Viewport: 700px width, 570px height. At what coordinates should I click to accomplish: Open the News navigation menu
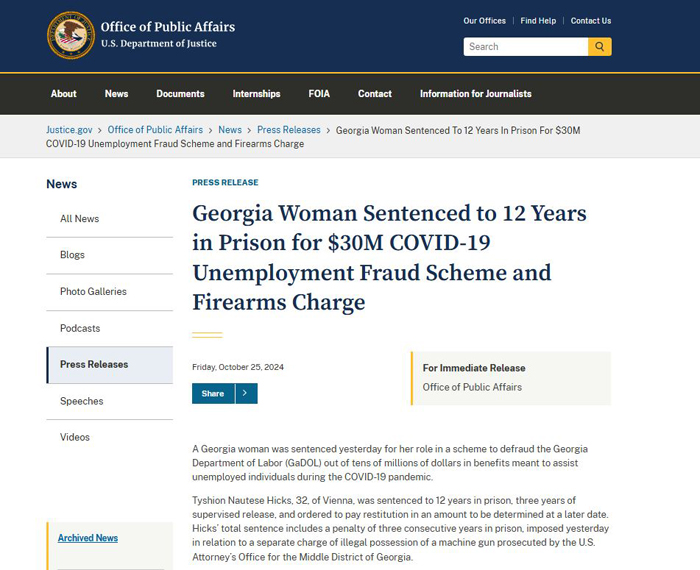(117, 94)
